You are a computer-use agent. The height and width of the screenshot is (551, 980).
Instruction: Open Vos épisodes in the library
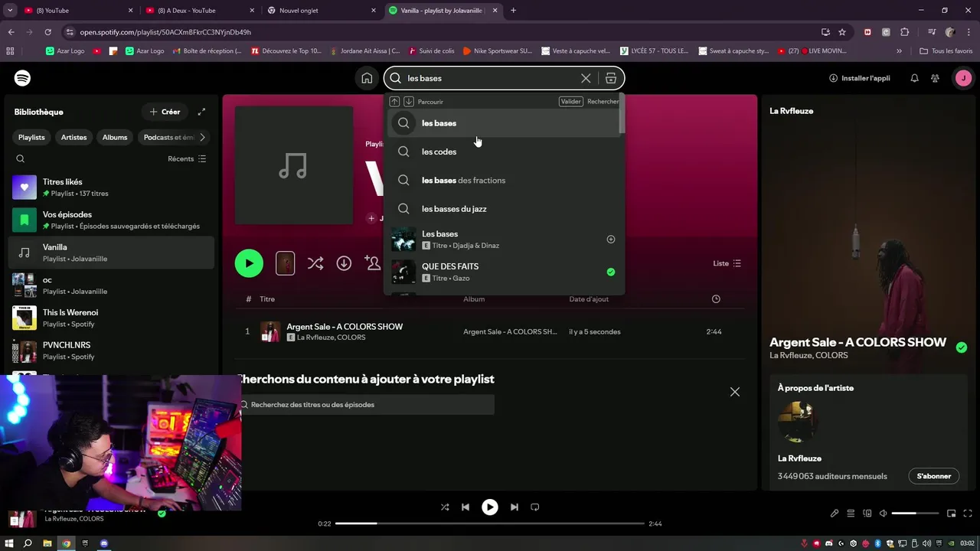[x=111, y=220]
